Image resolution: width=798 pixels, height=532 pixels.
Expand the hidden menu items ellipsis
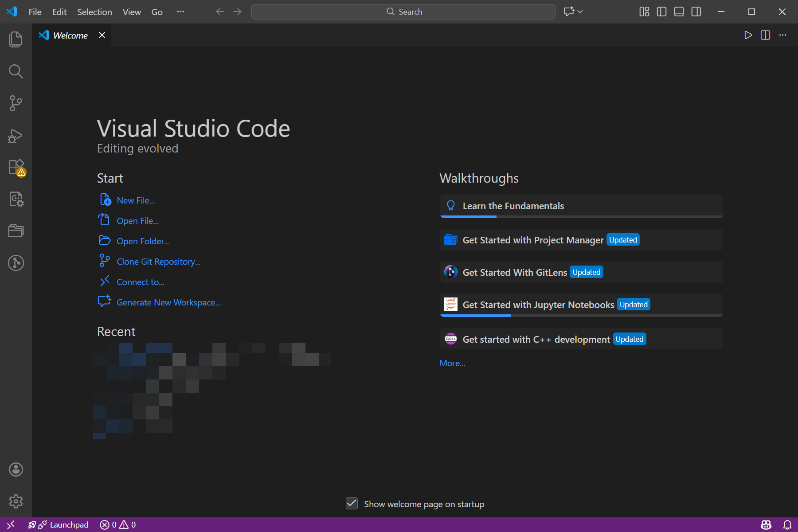coord(180,12)
